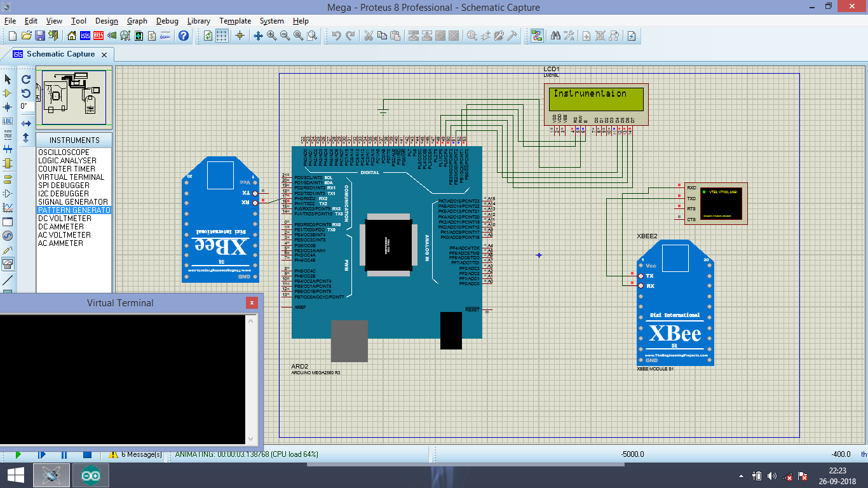This screenshot has width=868, height=488.
Task: Toggle the wire autorouter button
Action: [x=537, y=36]
